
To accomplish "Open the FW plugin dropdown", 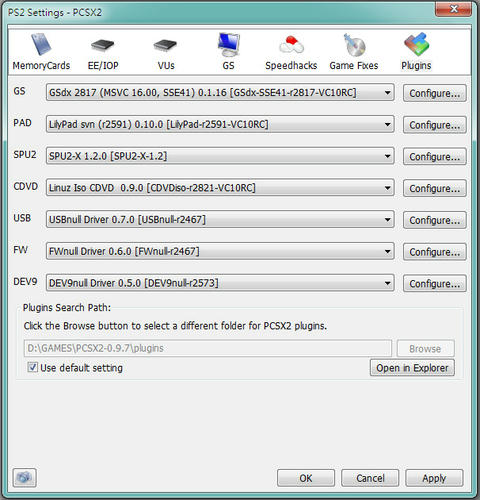I will coord(220,251).
